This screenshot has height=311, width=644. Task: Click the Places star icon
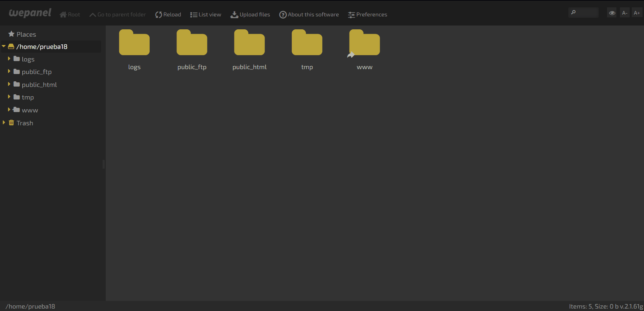12,34
